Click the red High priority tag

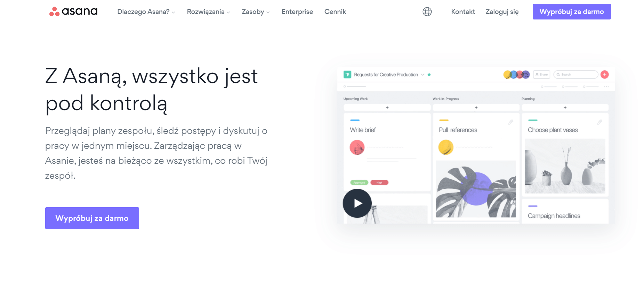coord(379,183)
